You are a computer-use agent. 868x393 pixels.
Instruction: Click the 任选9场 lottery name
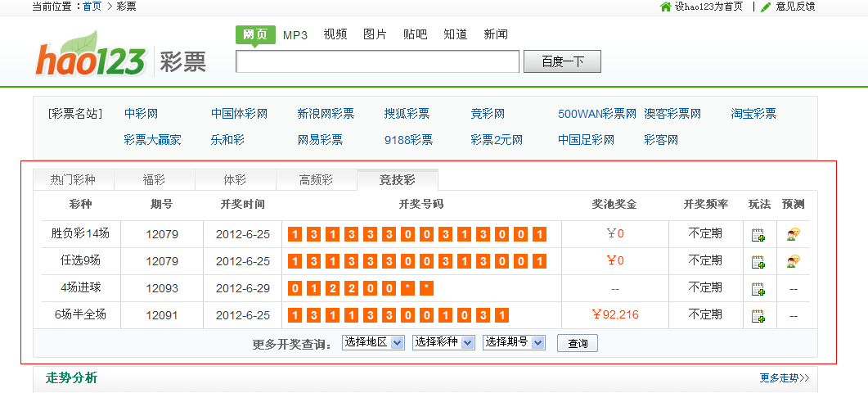point(80,260)
